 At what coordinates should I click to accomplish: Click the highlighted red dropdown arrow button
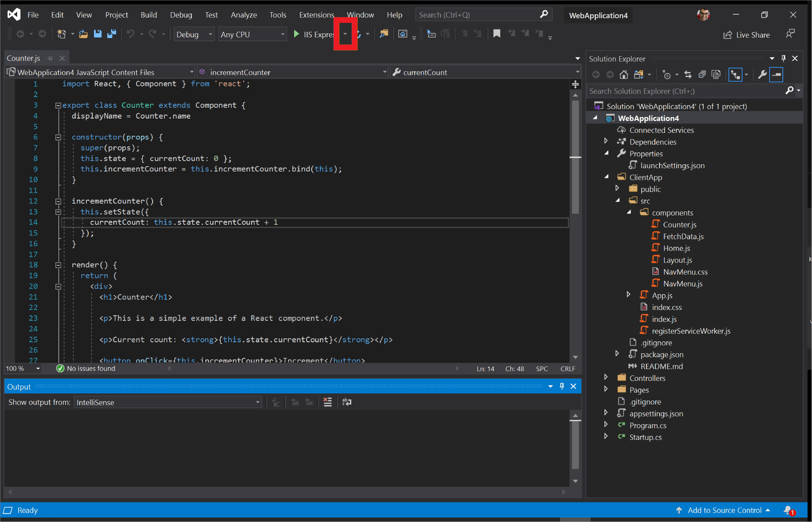[345, 34]
